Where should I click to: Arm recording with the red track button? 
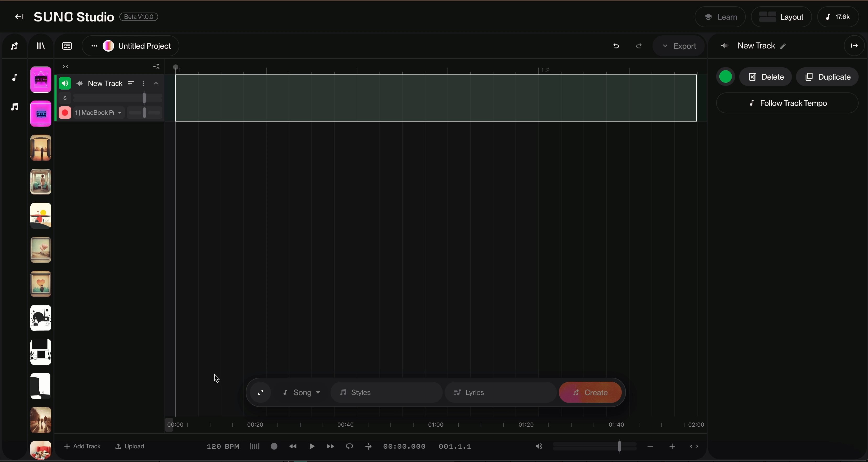(x=65, y=113)
